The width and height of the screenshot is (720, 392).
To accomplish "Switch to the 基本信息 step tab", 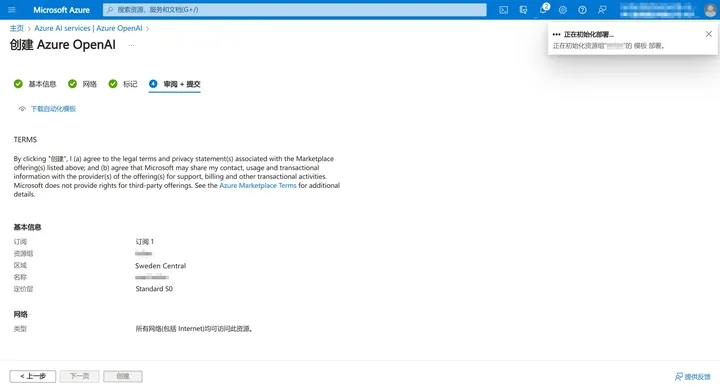I will click(x=42, y=84).
